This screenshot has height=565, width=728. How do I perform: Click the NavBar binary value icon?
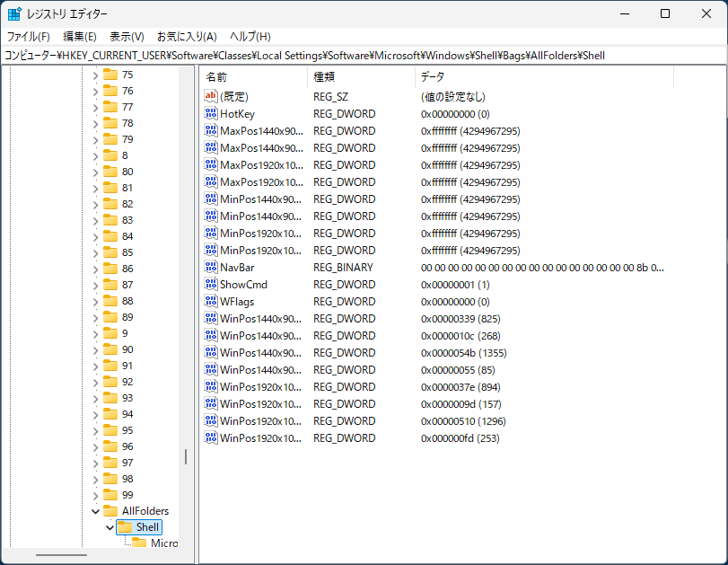coord(211,268)
